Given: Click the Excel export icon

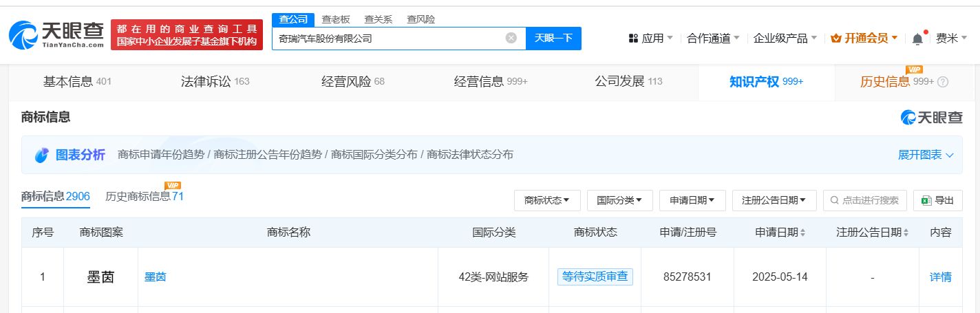Looking at the screenshot, I should point(926,200).
